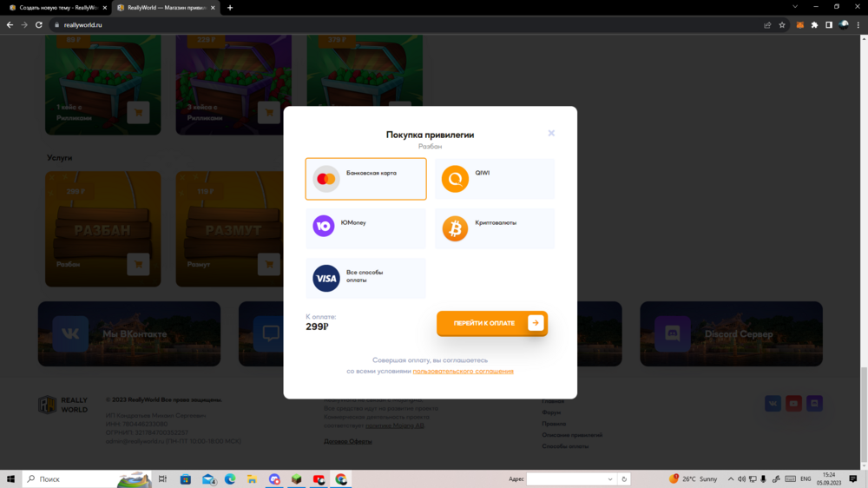
Task: Open the notification center
Action: click(853, 479)
